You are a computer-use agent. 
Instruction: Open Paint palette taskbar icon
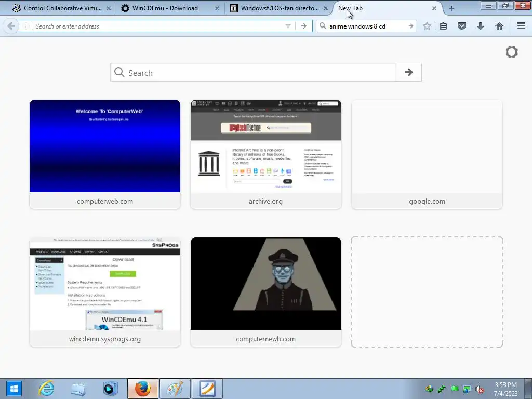175,389
